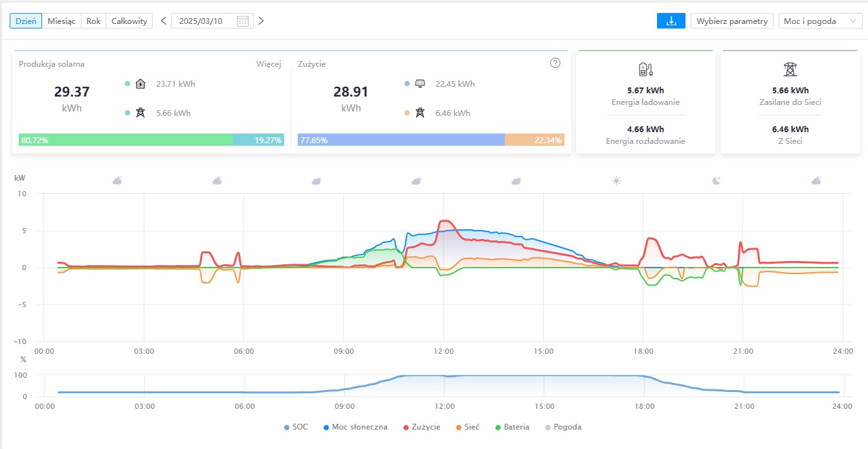The height and width of the screenshot is (449, 868).
Task: Switch to the Miesiąc tab
Action: click(x=61, y=21)
